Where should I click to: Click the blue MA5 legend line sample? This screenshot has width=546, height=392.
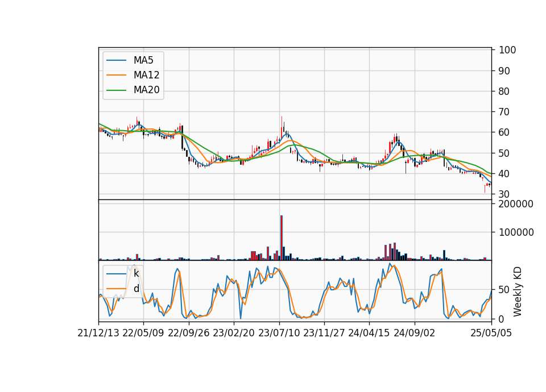coord(116,60)
